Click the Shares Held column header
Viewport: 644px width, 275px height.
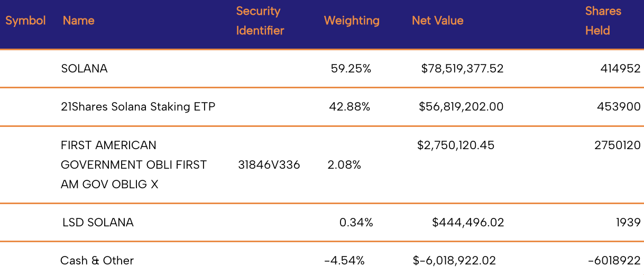pos(603,21)
